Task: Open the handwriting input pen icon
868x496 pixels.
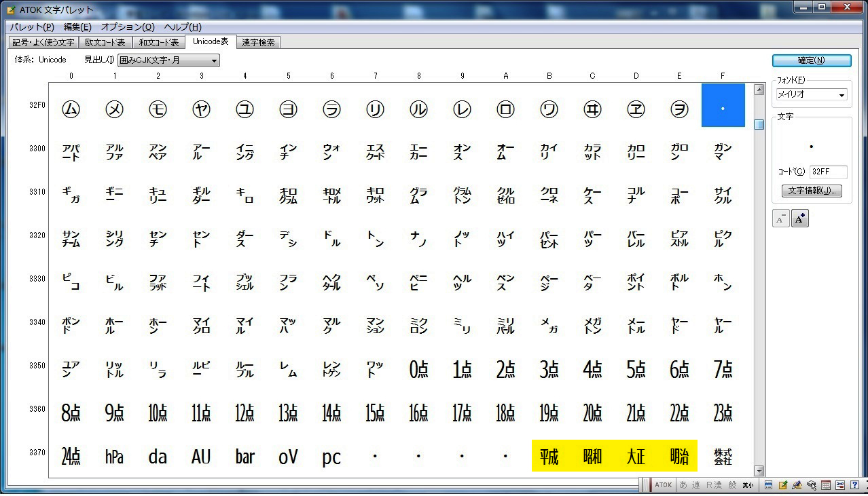Action: click(x=797, y=485)
